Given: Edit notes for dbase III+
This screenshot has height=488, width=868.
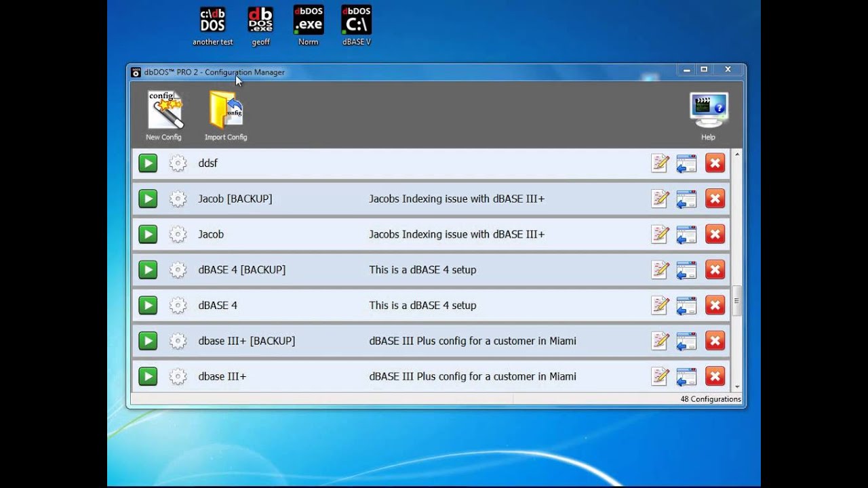Looking at the screenshot, I should click(x=660, y=376).
